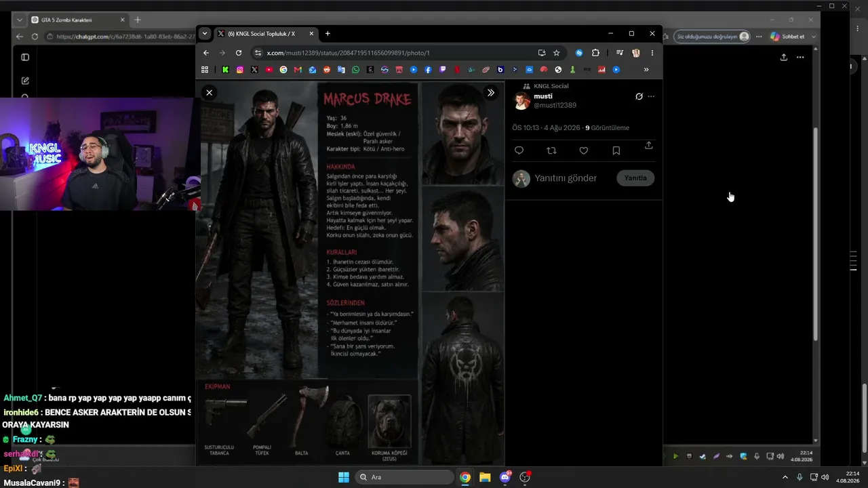The width and height of the screenshot is (868, 488).
Task: Open the Netflix bookmark
Action: point(457,70)
